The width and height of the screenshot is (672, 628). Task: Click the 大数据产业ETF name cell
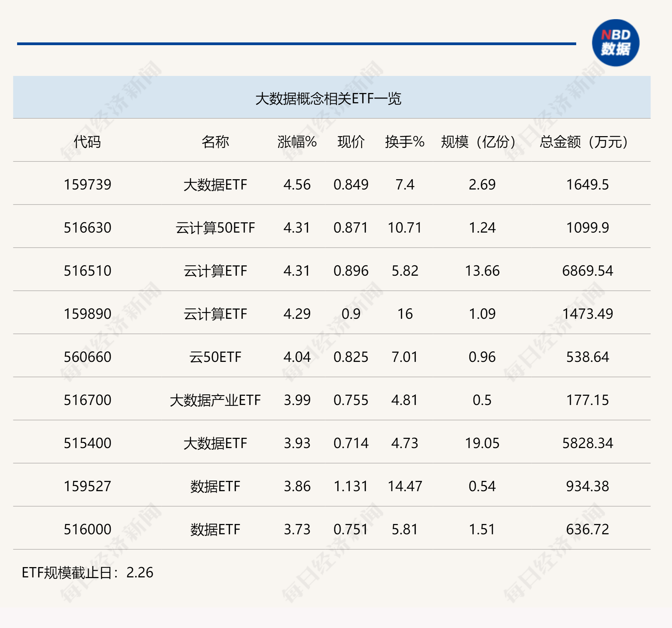coord(215,400)
